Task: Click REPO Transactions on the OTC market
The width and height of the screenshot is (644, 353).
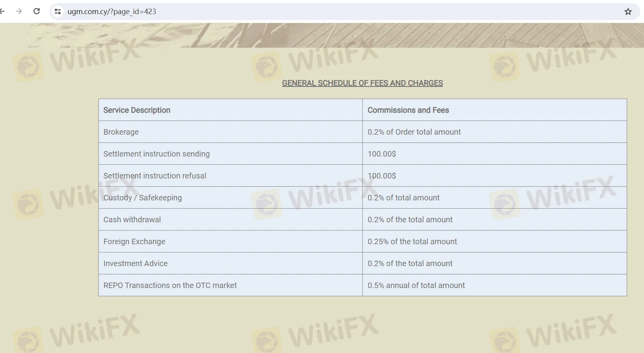Action: click(170, 285)
